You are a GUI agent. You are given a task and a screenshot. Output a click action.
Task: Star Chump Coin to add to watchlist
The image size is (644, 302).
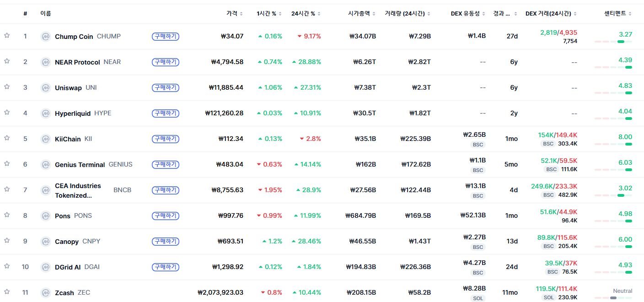pos(7,35)
